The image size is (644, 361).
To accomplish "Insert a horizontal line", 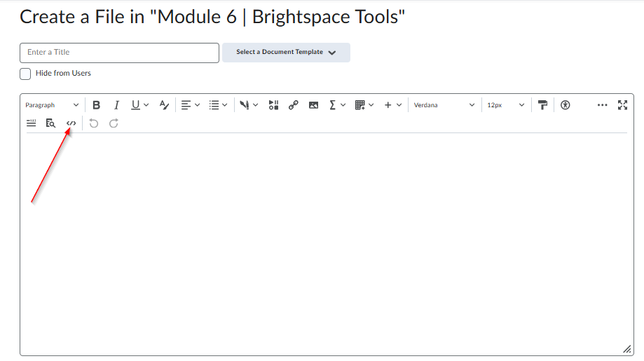I will [31, 123].
